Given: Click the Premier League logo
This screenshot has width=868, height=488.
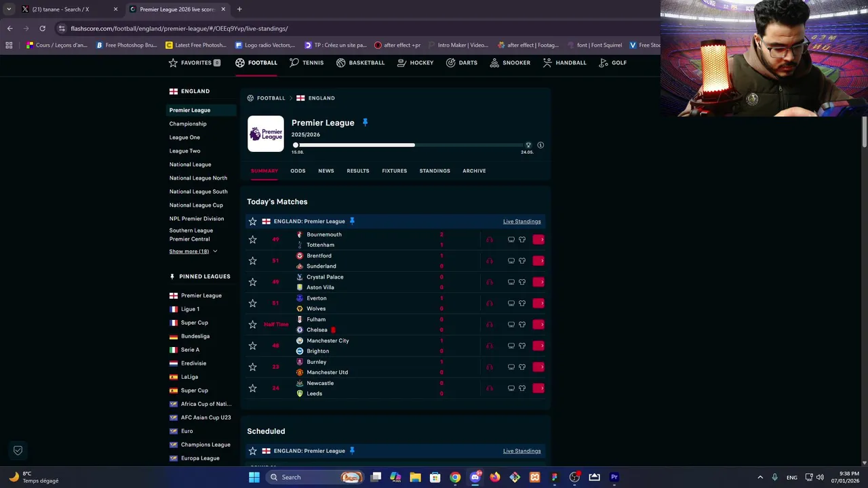Looking at the screenshot, I should coord(266,134).
